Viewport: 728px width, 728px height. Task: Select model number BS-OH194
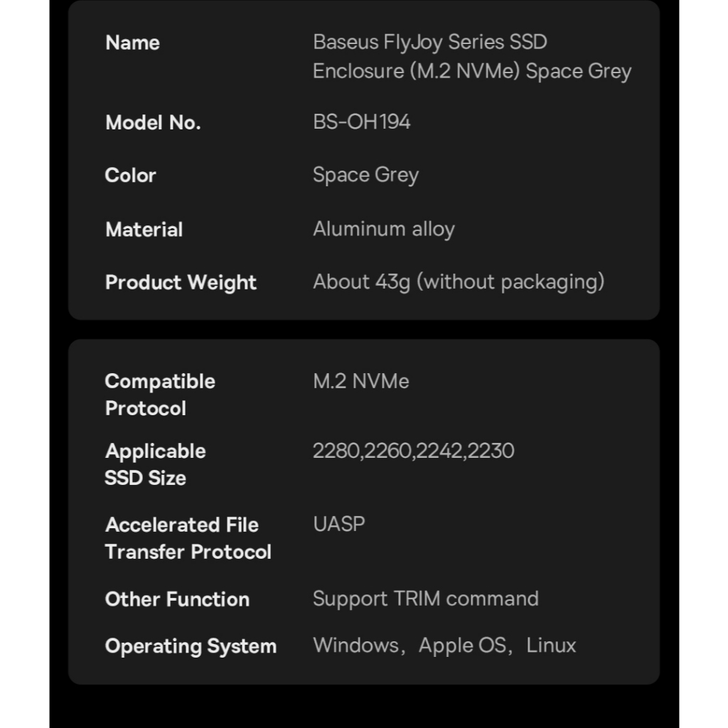click(x=362, y=122)
